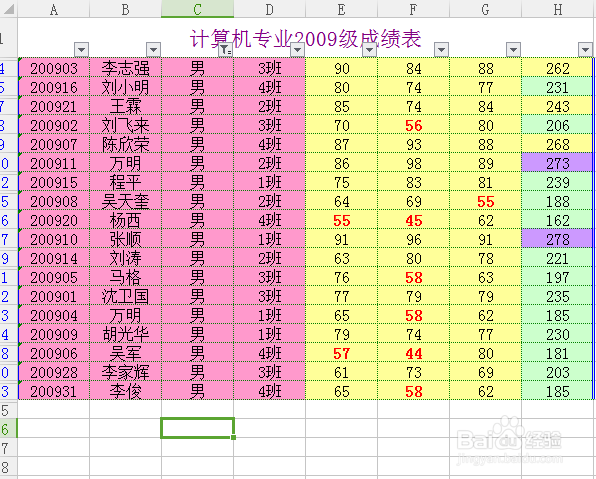Select name cell 刘涛
The height and width of the screenshot is (479, 596).
click(x=125, y=258)
